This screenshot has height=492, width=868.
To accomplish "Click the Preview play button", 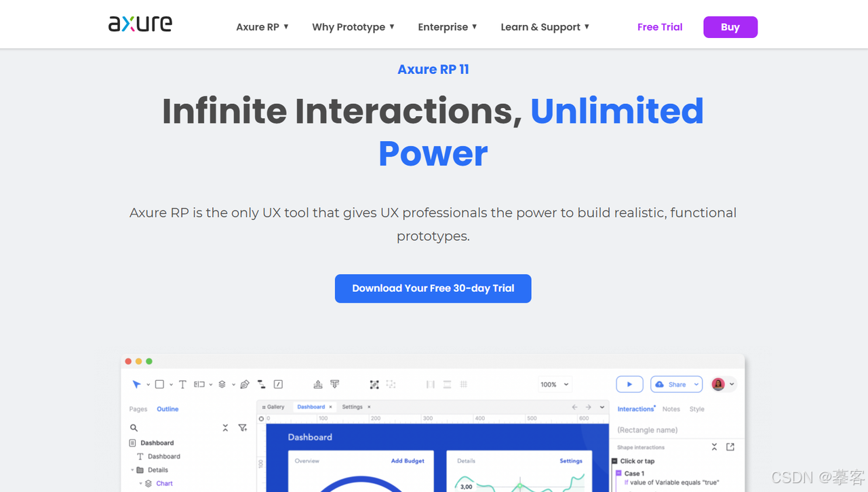I will 629,384.
